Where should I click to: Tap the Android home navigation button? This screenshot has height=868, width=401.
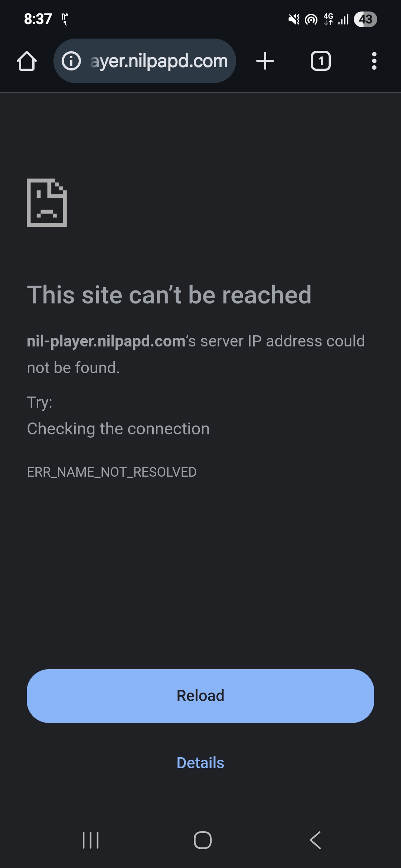(203, 840)
